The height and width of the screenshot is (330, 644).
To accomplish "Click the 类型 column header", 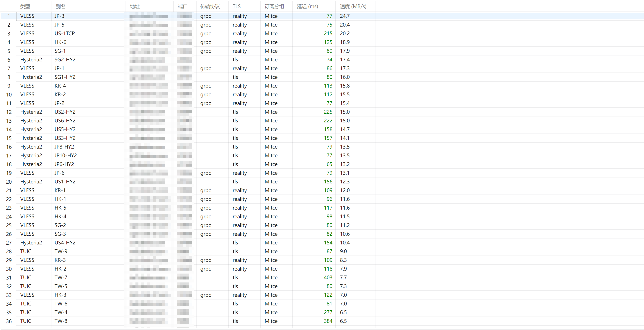I will coord(34,6).
